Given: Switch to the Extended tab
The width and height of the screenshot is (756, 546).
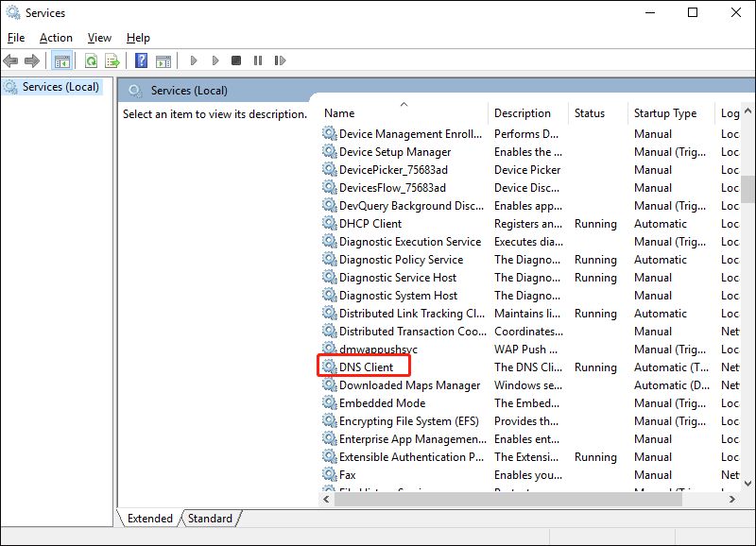Looking at the screenshot, I should click(x=148, y=518).
